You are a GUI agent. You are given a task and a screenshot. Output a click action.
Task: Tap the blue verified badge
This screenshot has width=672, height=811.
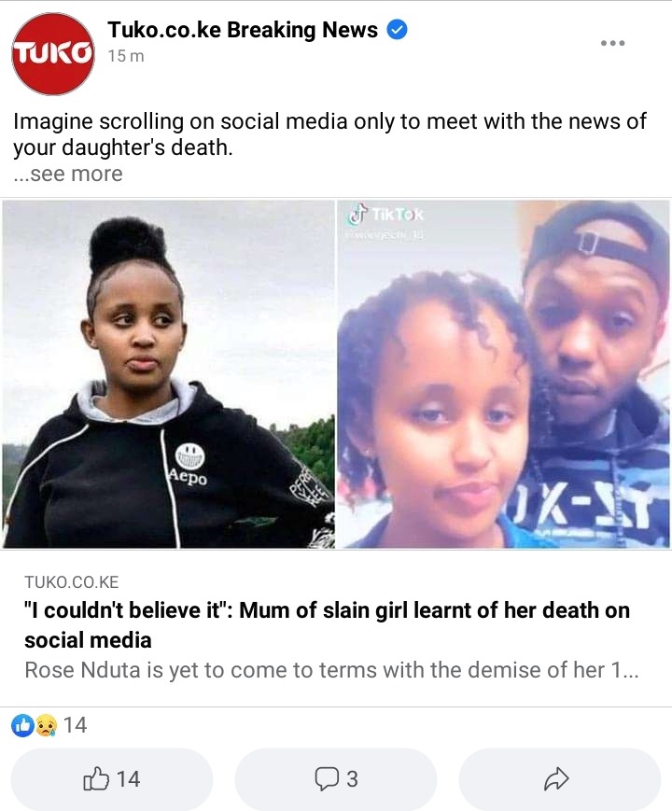398,30
